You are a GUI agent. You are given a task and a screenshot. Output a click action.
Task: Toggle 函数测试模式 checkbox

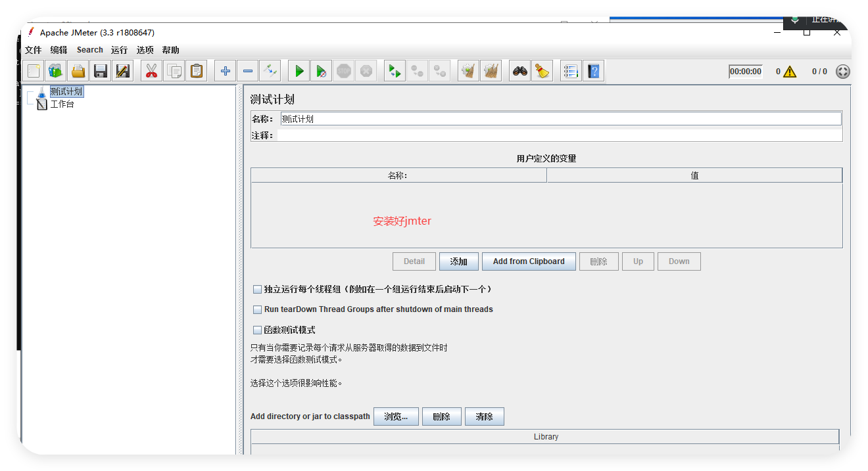(258, 330)
